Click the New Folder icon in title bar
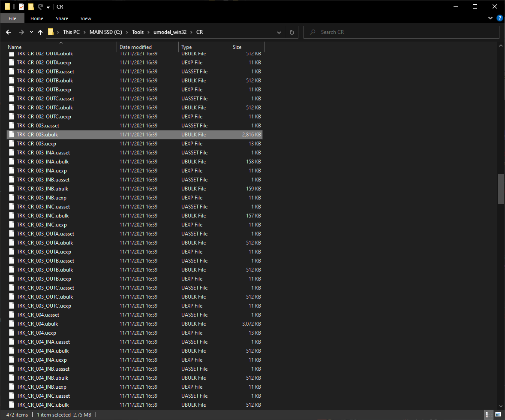 [x=31, y=7]
